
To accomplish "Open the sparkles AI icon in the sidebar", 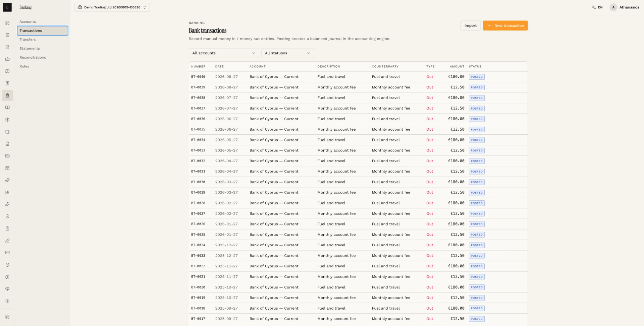I will [x=7, y=204].
